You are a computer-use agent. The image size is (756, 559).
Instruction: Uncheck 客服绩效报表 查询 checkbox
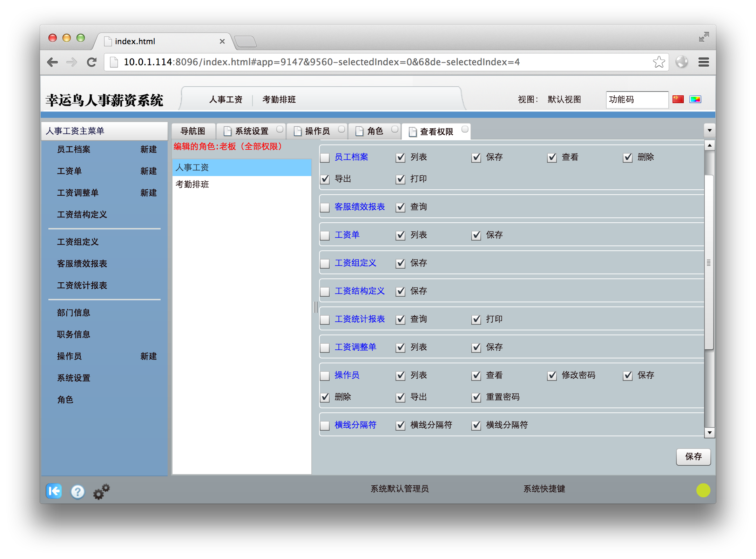tap(400, 207)
